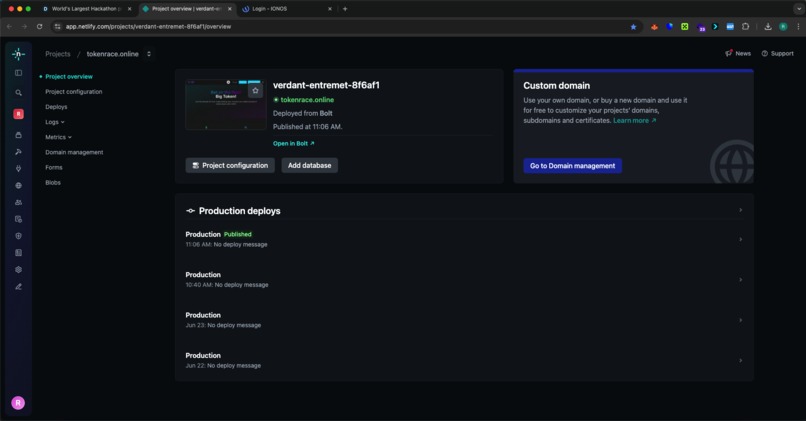Click the green Published status badge
The width and height of the screenshot is (806, 421).
[237, 234]
